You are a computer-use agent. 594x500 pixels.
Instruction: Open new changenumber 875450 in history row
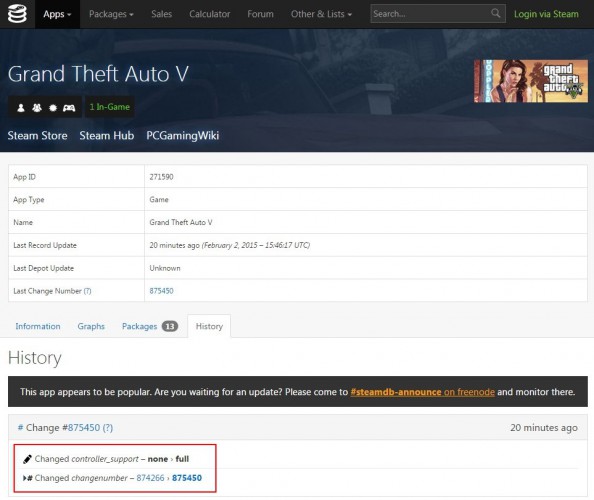point(187,478)
